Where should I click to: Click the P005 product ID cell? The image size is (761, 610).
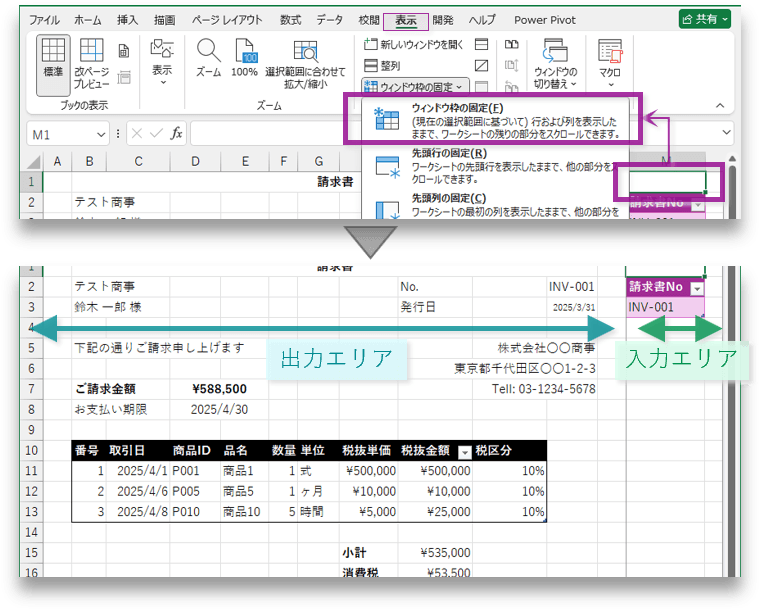pyautogui.click(x=195, y=491)
